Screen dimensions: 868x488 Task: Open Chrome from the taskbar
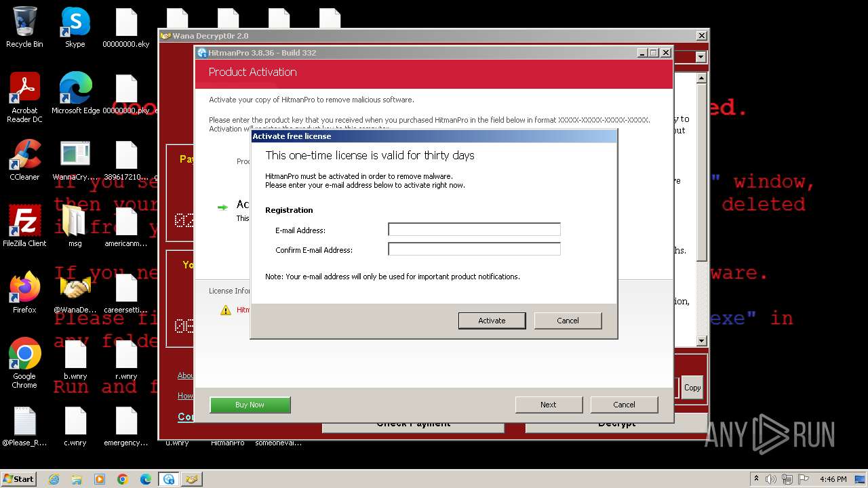[123, 479]
